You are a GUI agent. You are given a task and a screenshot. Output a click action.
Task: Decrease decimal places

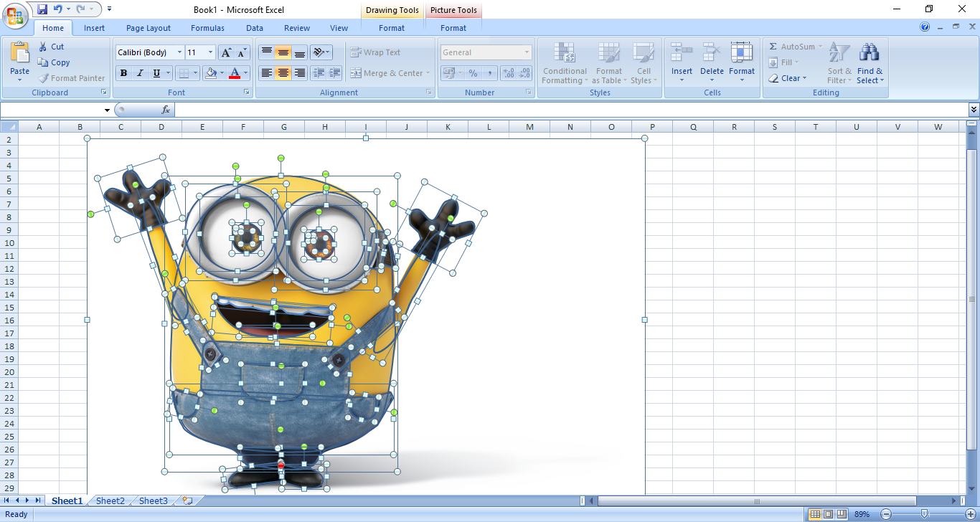526,73
